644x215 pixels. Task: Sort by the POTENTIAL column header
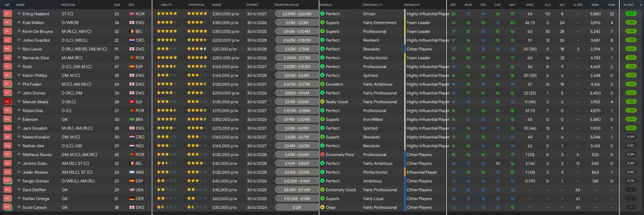click(x=197, y=5)
